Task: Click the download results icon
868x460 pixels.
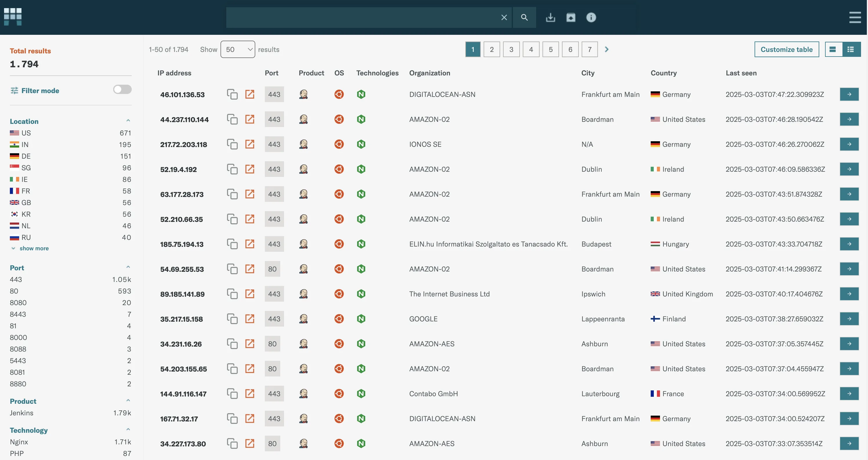Action: (550, 17)
